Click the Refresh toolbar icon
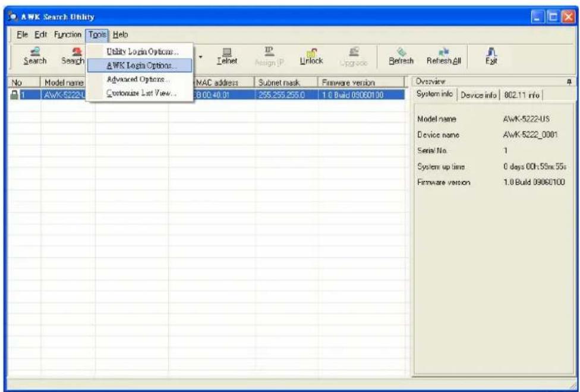Screen dimensions: 580x392 pyautogui.click(x=401, y=56)
